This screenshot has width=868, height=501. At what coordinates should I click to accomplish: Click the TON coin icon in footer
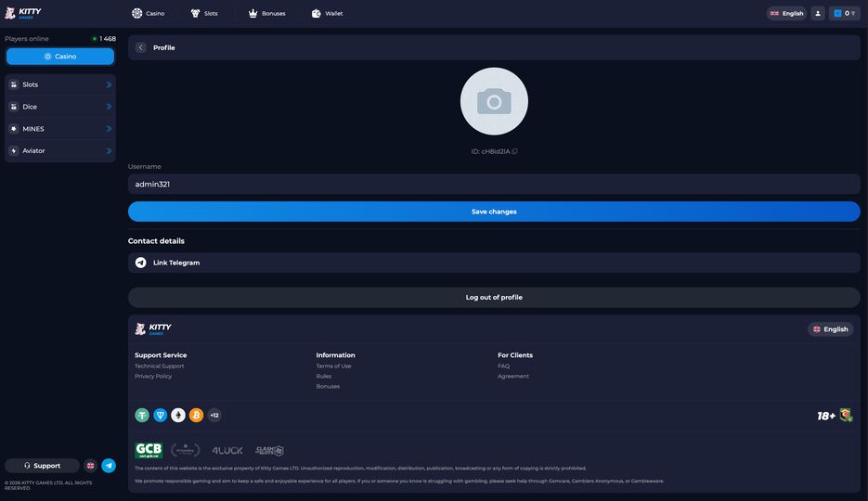[x=160, y=416]
